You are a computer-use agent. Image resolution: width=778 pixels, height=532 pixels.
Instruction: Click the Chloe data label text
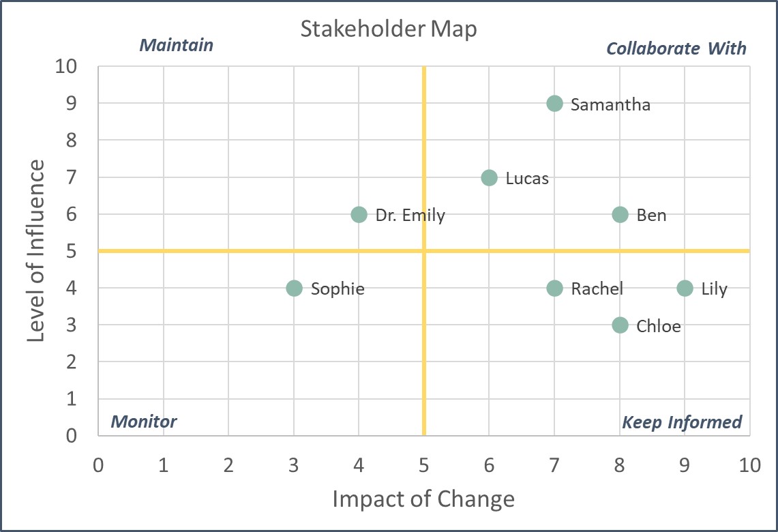coord(658,326)
